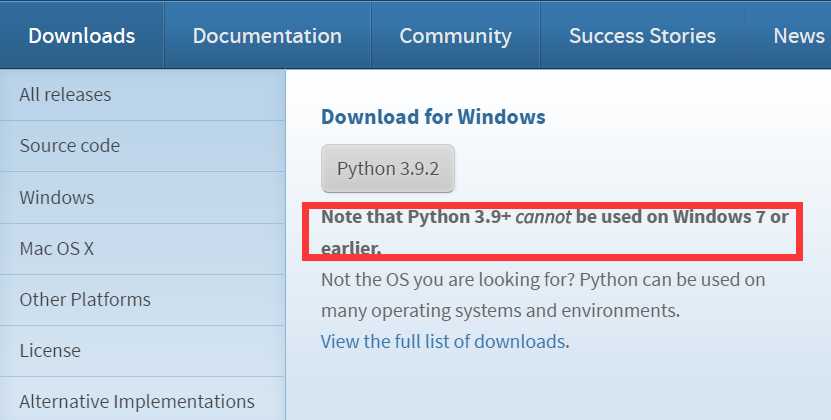
Task: Select Alternative Implementations menu entry
Action: pyautogui.click(x=142, y=401)
